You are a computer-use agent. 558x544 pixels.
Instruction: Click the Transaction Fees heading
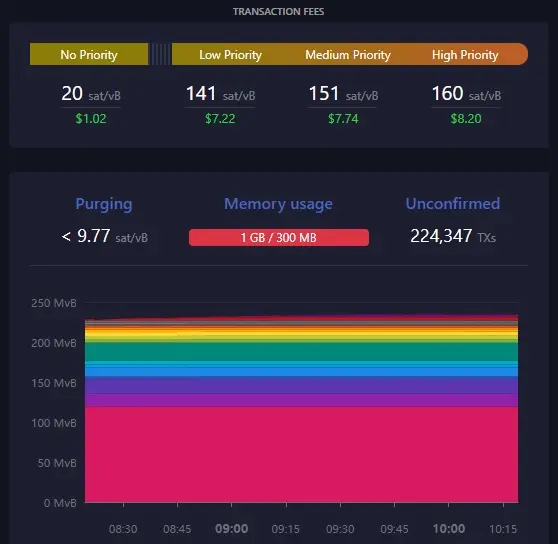pyautogui.click(x=278, y=11)
